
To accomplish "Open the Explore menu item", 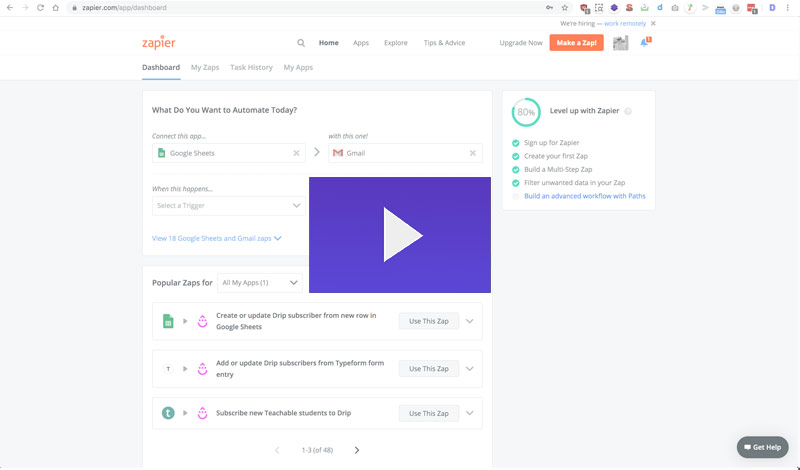I will (396, 43).
